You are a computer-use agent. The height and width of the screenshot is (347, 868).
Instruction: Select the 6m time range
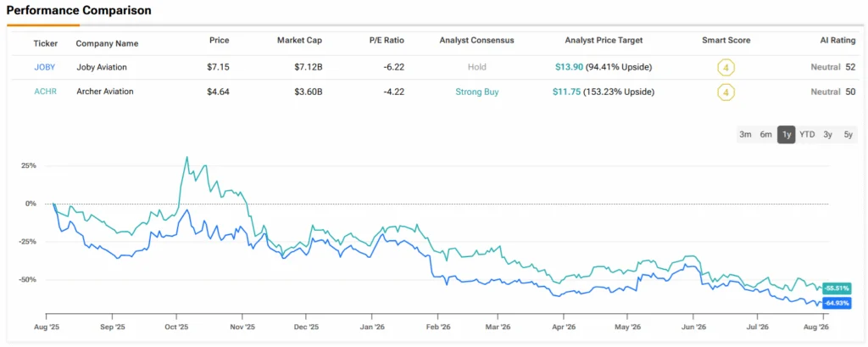(x=766, y=135)
